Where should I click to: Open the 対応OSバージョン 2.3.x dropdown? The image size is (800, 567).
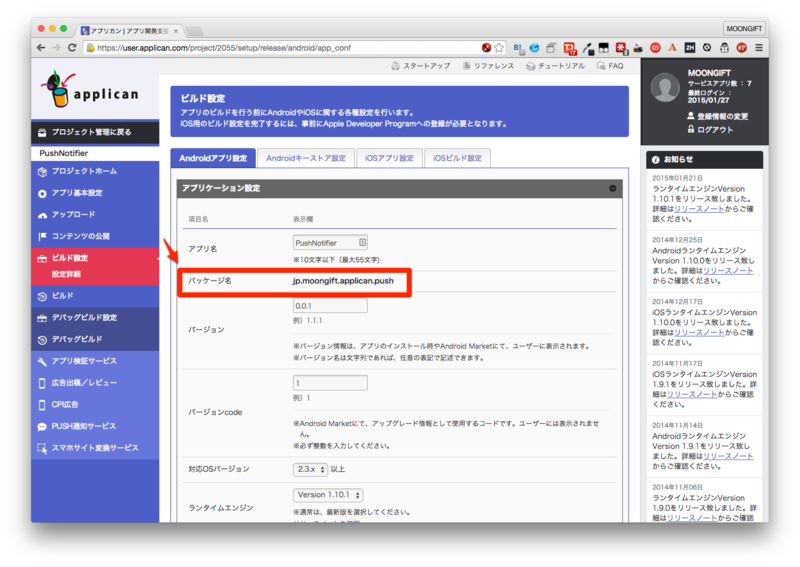pyautogui.click(x=310, y=469)
